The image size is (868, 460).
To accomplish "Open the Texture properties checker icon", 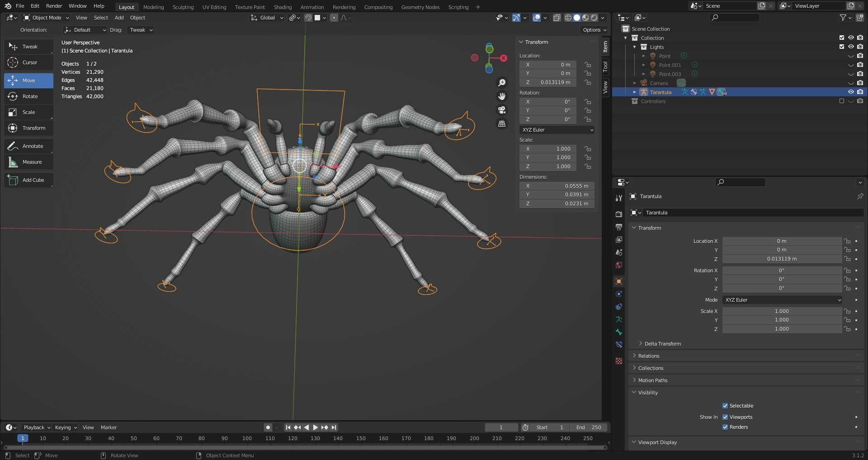I will [x=619, y=361].
